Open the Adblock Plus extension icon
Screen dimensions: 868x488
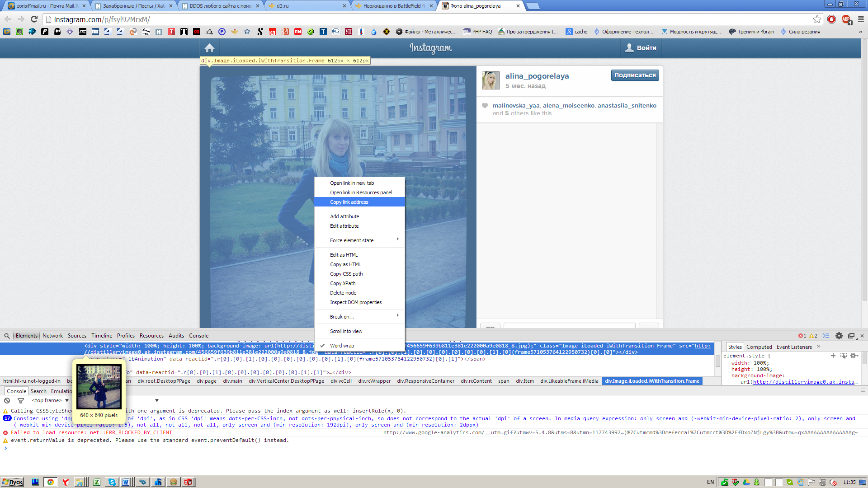tap(846, 19)
